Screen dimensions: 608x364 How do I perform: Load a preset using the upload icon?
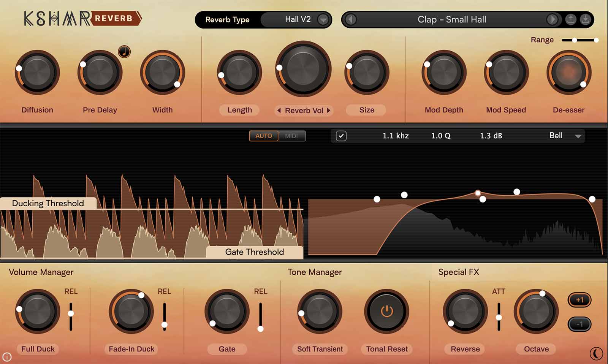coord(570,19)
